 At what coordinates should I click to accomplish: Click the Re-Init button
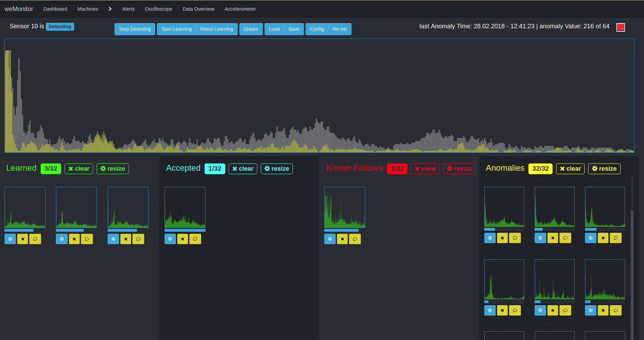340,29
